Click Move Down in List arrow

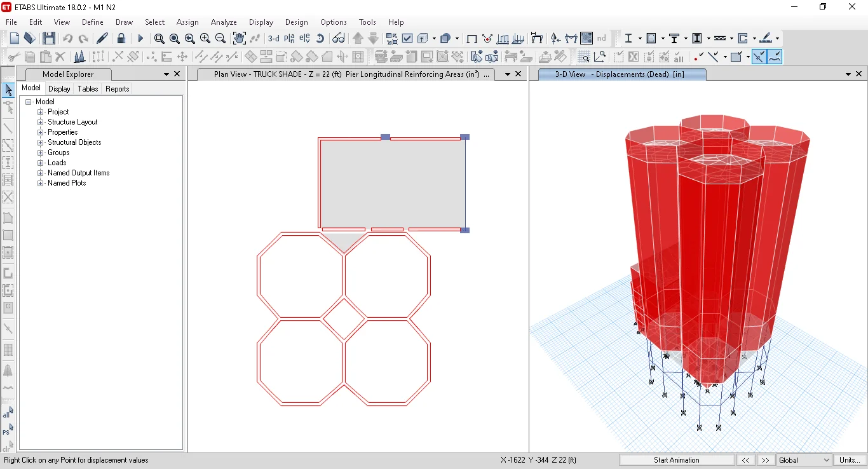[374, 39]
